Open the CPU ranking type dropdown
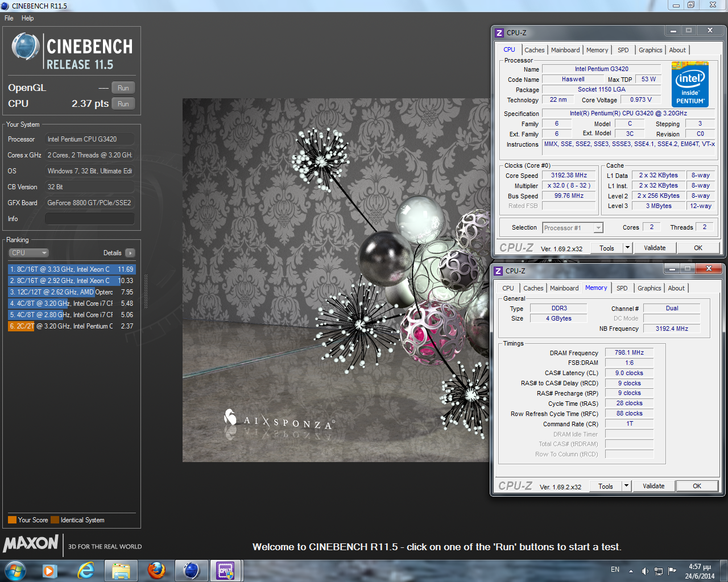The width and height of the screenshot is (728, 582). point(28,253)
